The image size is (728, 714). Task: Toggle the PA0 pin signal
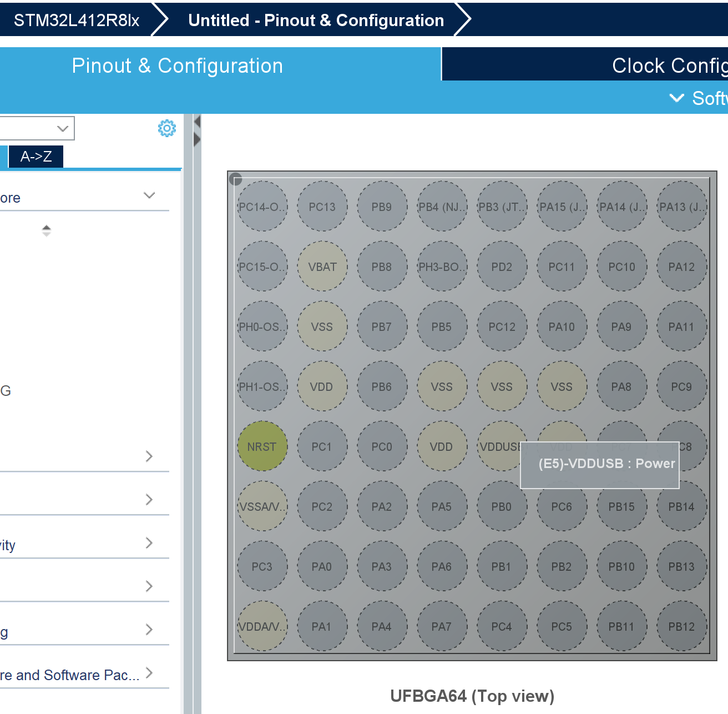[x=322, y=566]
